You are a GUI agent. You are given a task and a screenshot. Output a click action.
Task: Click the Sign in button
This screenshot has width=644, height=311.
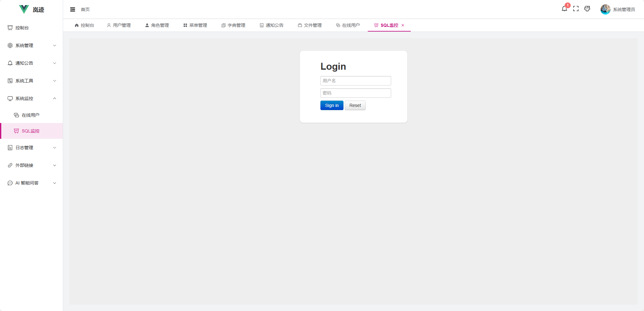coord(331,105)
